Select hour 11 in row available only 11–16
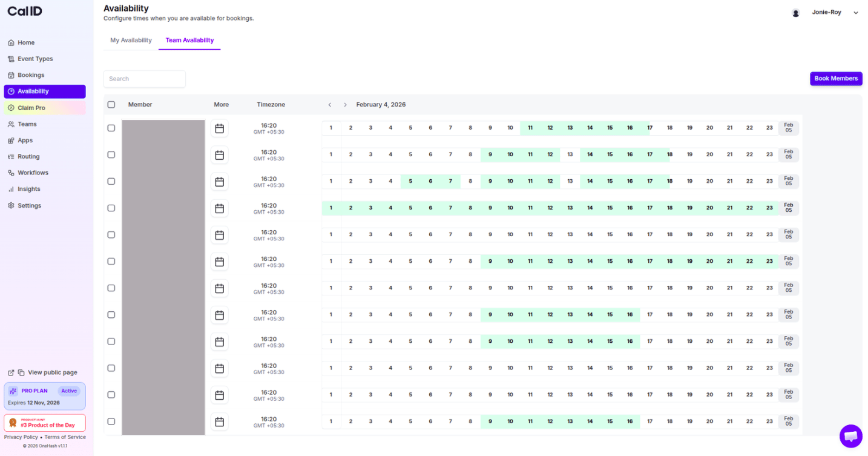Viewport: 868px width, 456px height. pos(530,128)
